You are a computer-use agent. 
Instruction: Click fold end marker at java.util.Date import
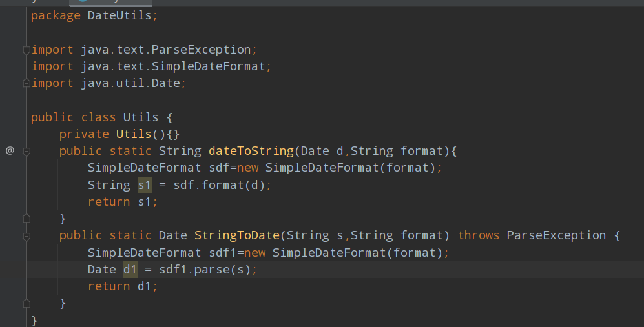click(26, 83)
